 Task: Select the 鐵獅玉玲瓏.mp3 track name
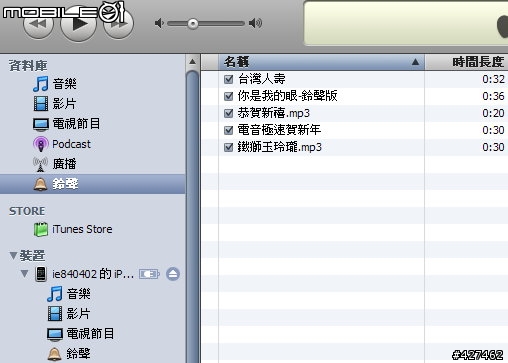coord(280,147)
